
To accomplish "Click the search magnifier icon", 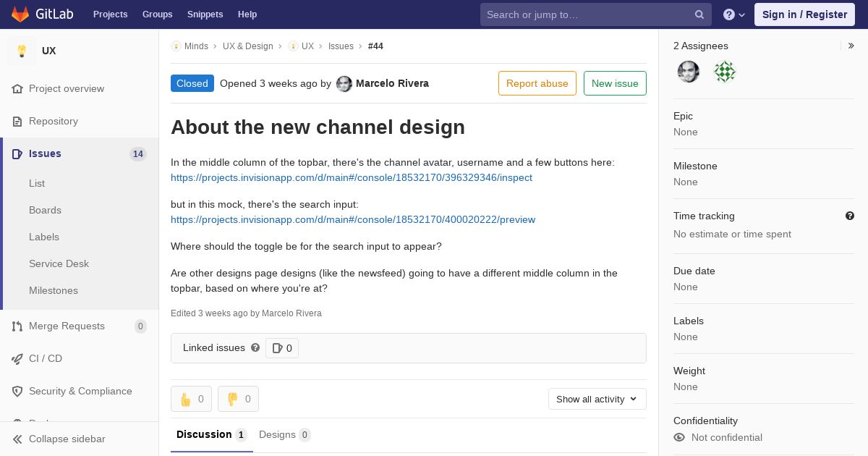I will click(699, 14).
